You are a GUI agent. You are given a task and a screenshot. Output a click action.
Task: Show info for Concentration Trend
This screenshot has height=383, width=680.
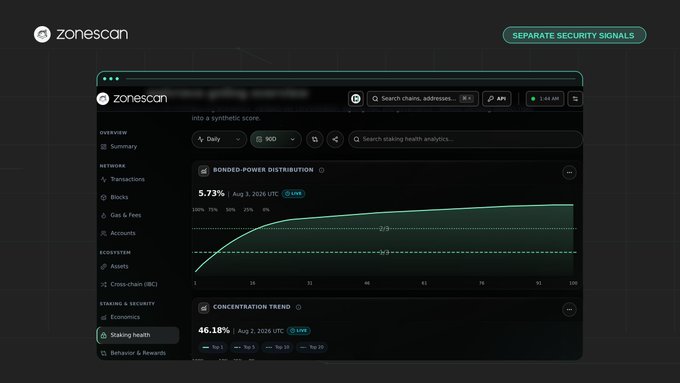pyautogui.click(x=298, y=307)
